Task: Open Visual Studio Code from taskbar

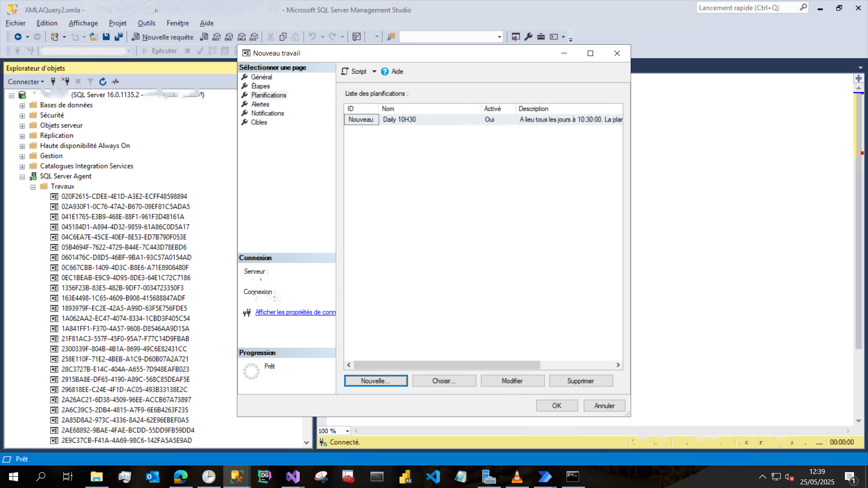Action: tap(433, 477)
